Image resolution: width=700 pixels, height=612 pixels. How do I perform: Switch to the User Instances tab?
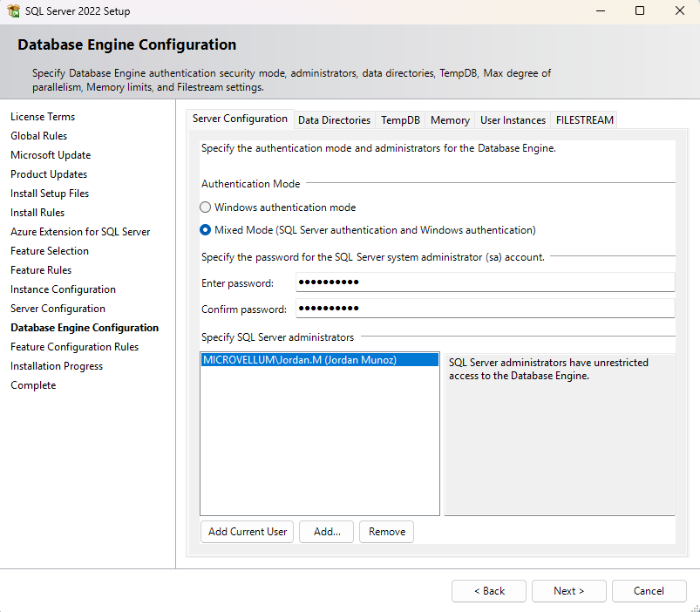click(x=513, y=120)
